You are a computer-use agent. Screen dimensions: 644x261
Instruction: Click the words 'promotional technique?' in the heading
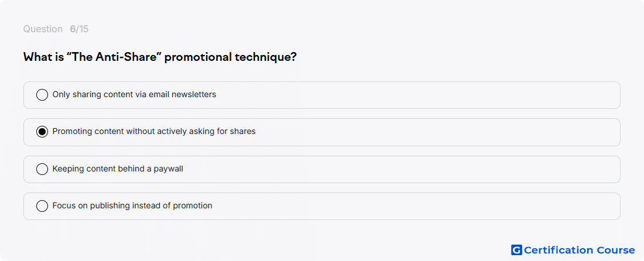tap(231, 57)
